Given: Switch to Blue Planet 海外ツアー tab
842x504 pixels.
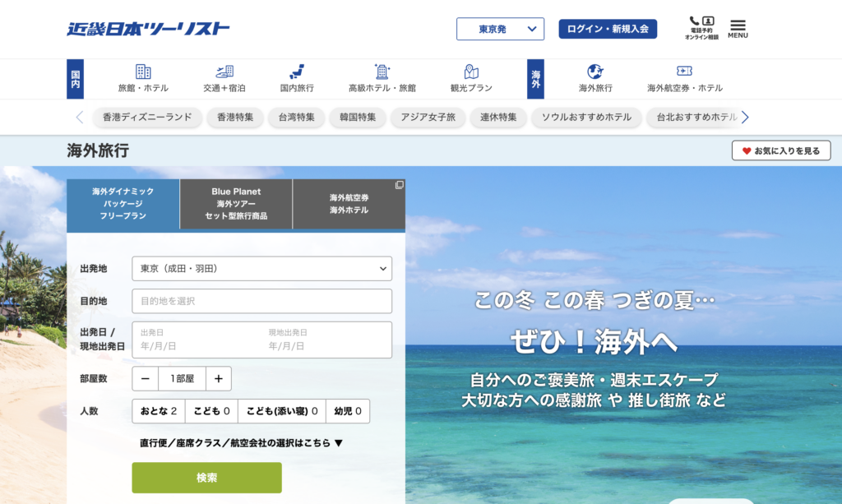Looking at the screenshot, I should [236, 204].
